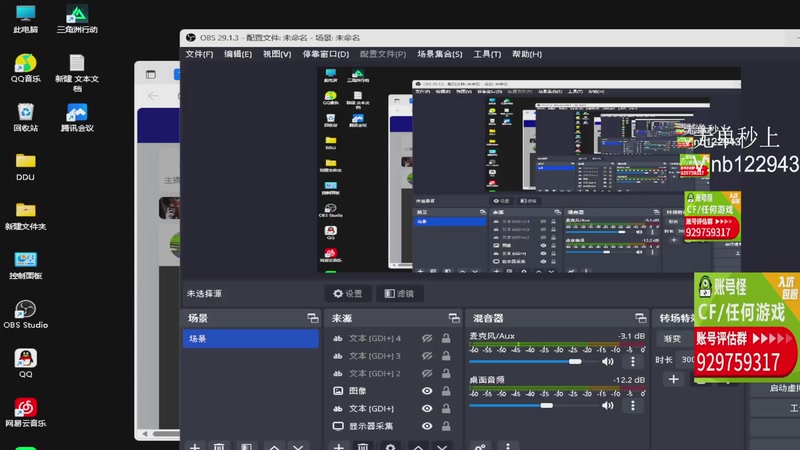Viewport: 800px width, 450px height.
Task: Hide the 图像 source
Action: 427,391
